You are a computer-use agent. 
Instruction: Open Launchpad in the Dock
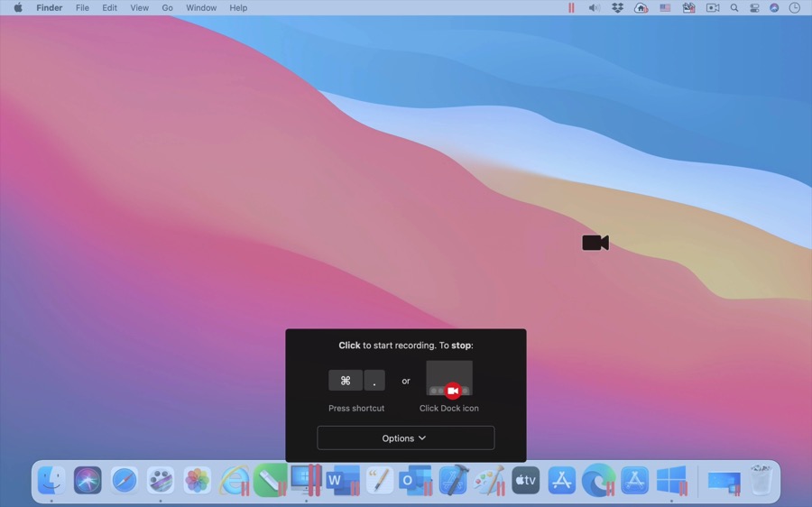[161, 480]
